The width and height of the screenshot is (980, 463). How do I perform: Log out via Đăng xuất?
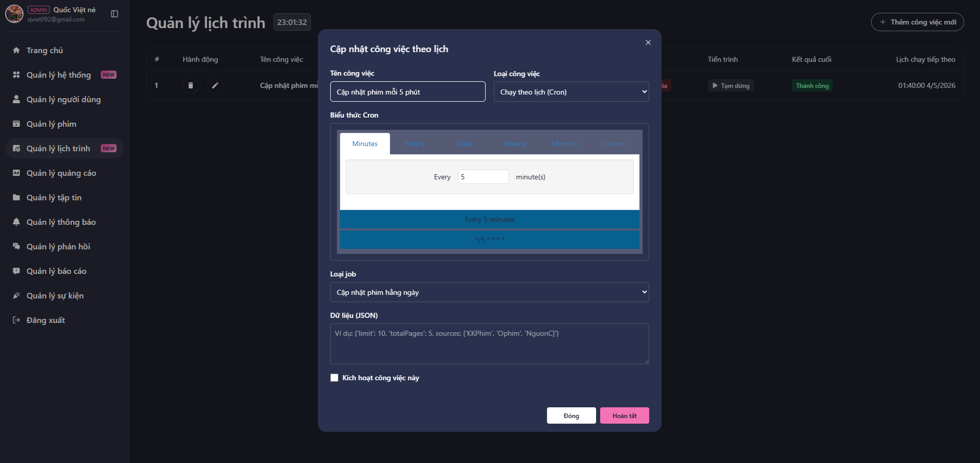tap(64, 320)
